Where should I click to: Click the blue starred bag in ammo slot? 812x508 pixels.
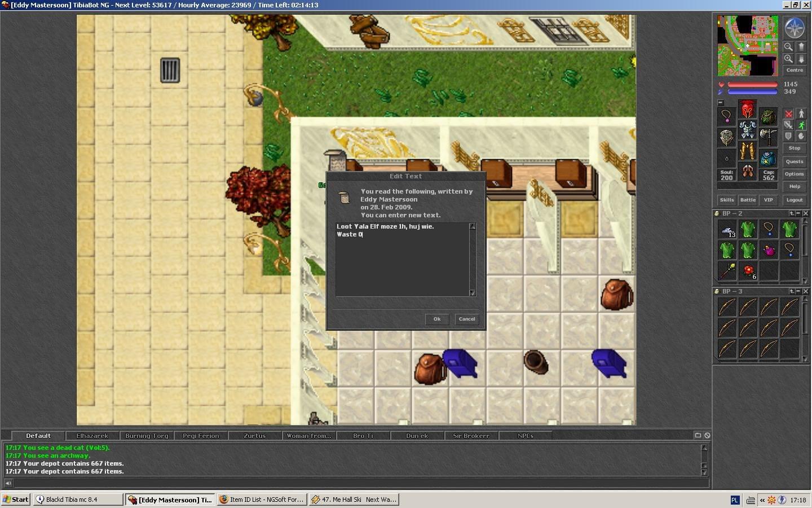pos(768,158)
